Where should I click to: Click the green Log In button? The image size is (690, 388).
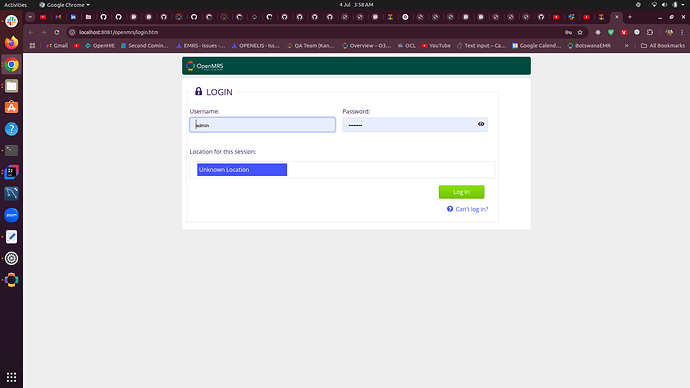tap(461, 192)
